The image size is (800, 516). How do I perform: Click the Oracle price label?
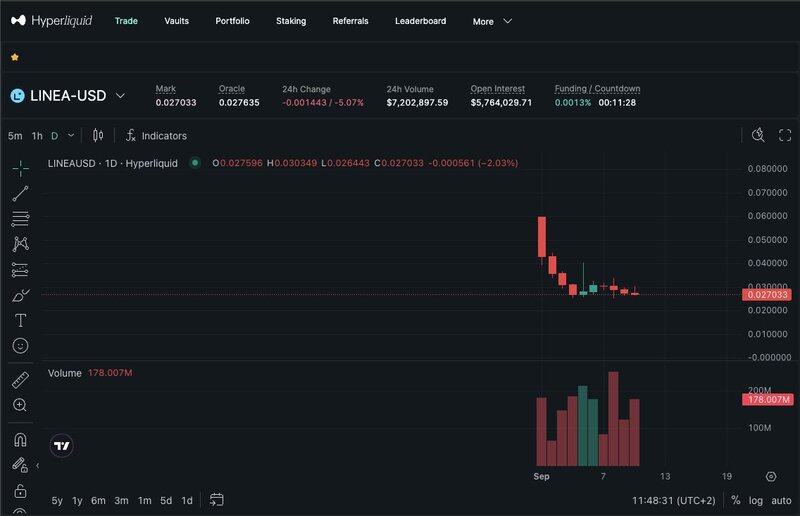(x=232, y=89)
